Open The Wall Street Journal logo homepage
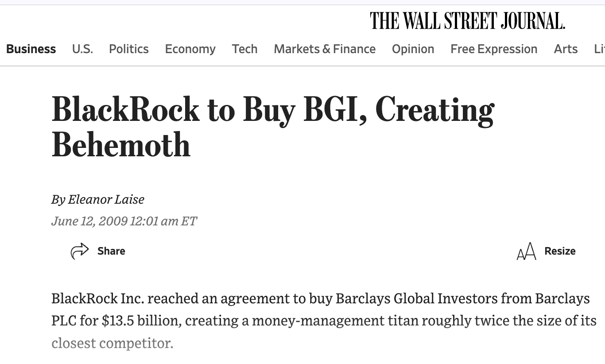The width and height of the screenshot is (605, 364). point(467,21)
